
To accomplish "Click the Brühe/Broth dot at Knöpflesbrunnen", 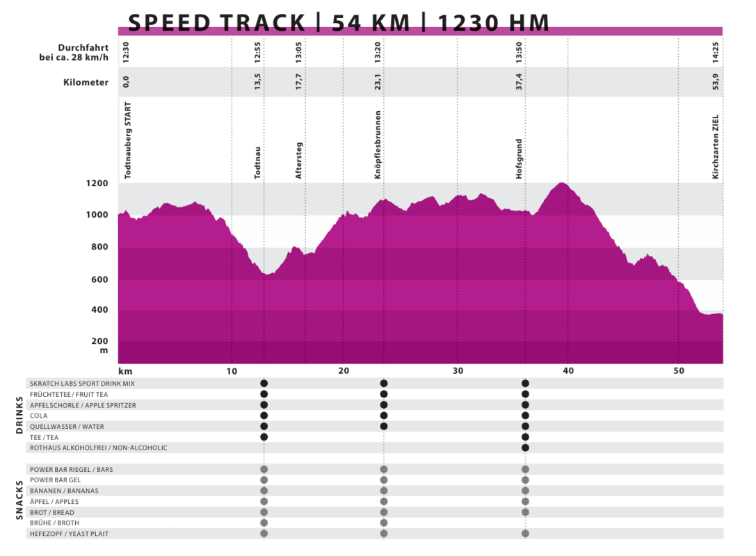I will coord(383,522).
